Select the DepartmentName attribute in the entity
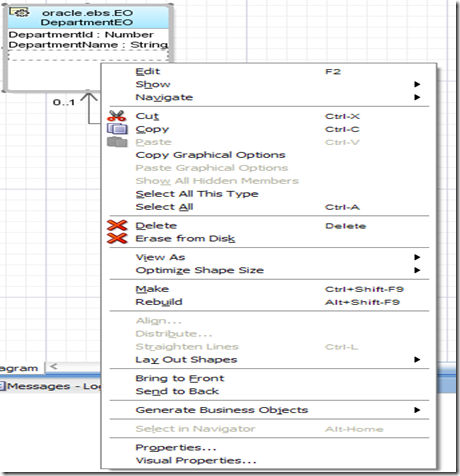Viewport: 460px width, 476px height. click(x=88, y=45)
